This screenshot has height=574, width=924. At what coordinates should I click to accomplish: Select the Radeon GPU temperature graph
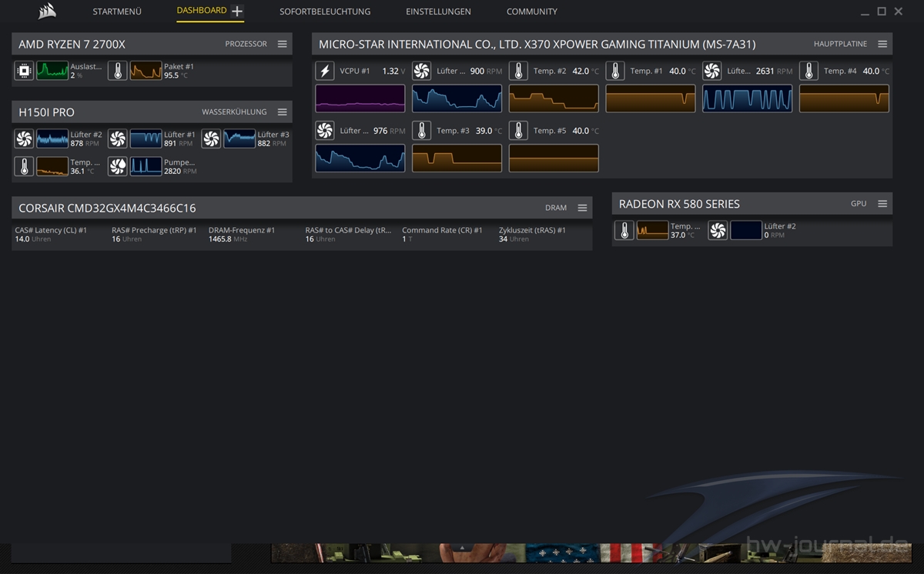pyautogui.click(x=653, y=231)
